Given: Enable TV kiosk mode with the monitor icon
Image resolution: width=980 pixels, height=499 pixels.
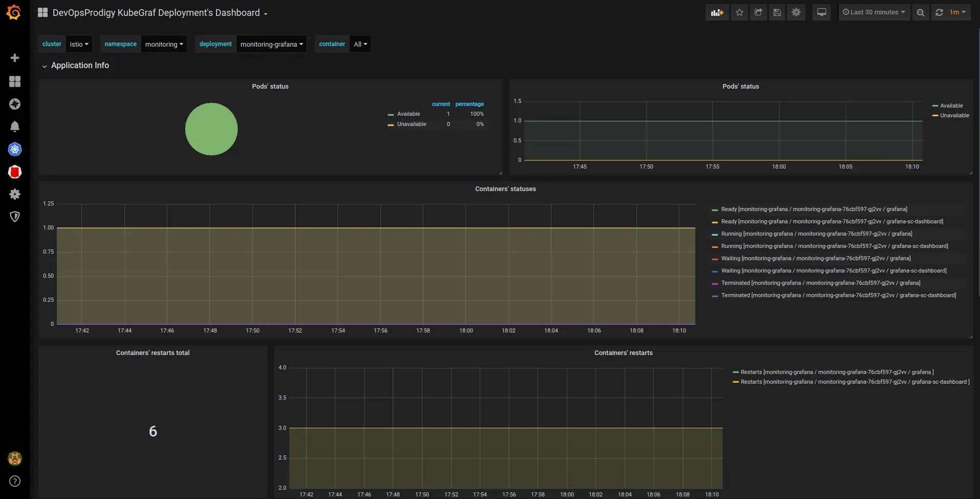Looking at the screenshot, I should pos(821,12).
